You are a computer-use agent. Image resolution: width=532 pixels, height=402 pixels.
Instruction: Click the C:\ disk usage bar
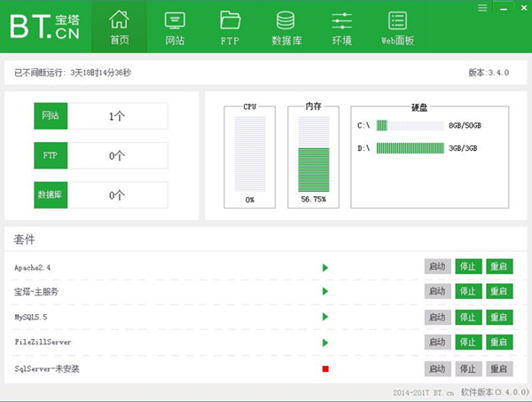pos(410,126)
